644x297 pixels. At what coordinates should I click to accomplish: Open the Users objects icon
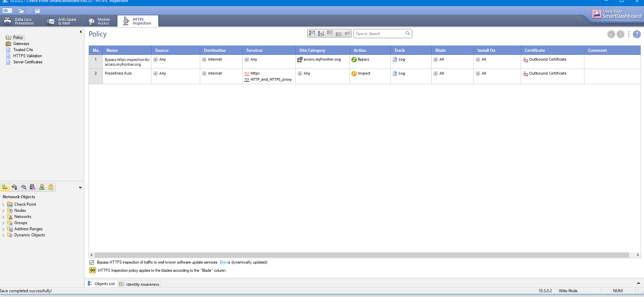tap(42, 187)
